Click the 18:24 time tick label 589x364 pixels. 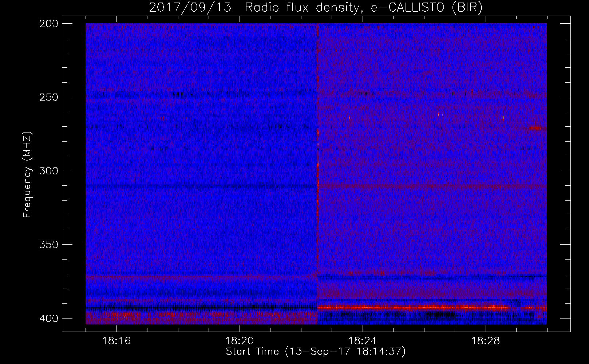point(363,341)
